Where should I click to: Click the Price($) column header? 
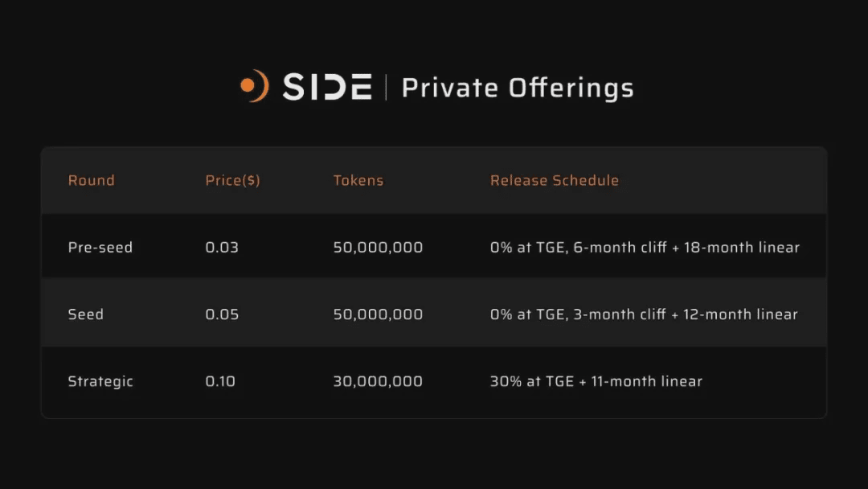(232, 180)
